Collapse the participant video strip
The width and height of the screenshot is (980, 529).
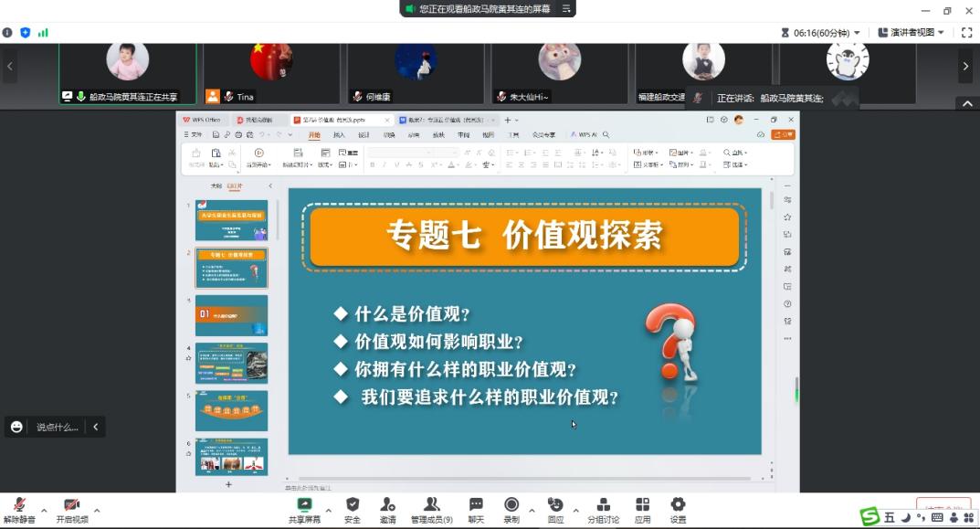click(x=964, y=103)
